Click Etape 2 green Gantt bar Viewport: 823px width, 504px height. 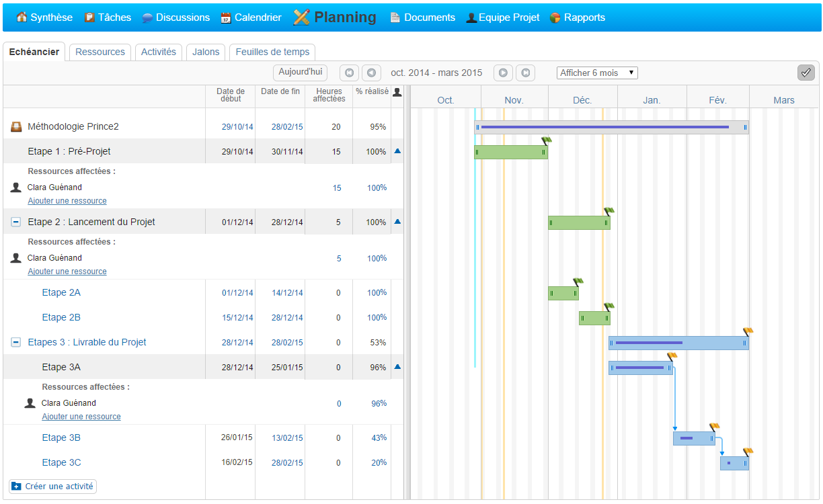tap(579, 222)
